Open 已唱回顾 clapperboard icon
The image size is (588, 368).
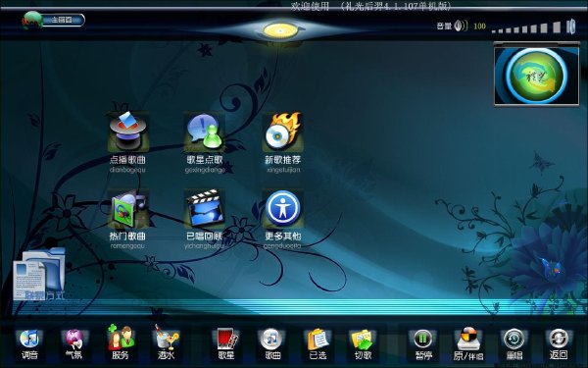(205, 209)
